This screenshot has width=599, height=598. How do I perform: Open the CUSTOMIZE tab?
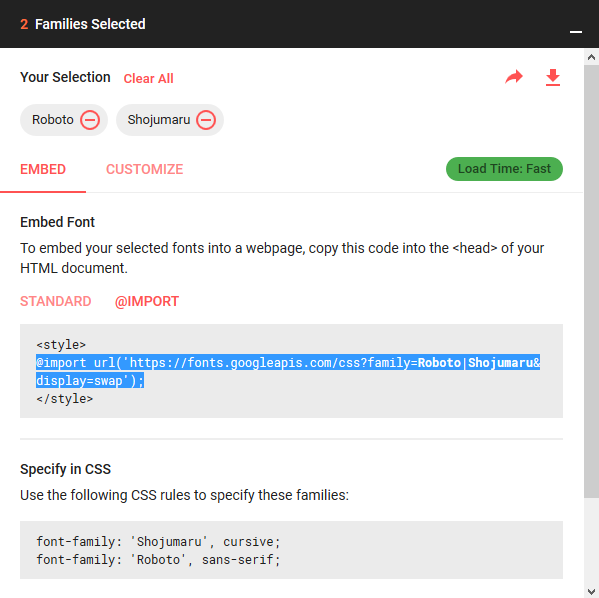144,169
